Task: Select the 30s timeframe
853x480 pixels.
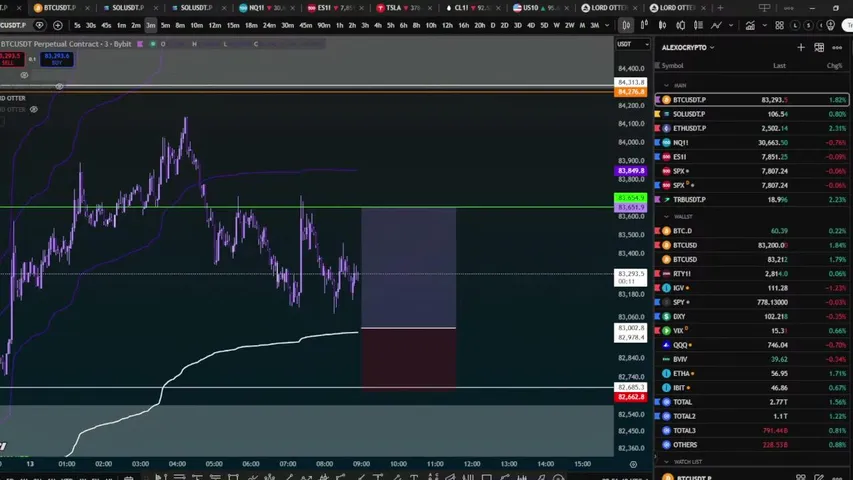Action: point(91,25)
